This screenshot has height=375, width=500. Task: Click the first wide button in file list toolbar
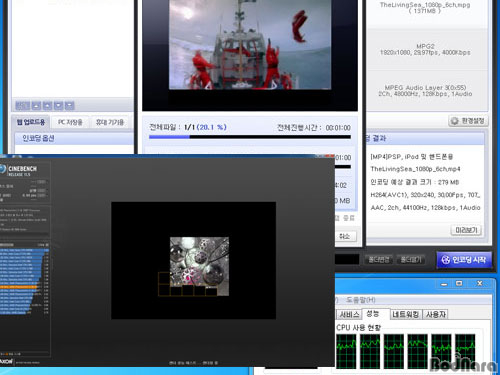point(23,106)
